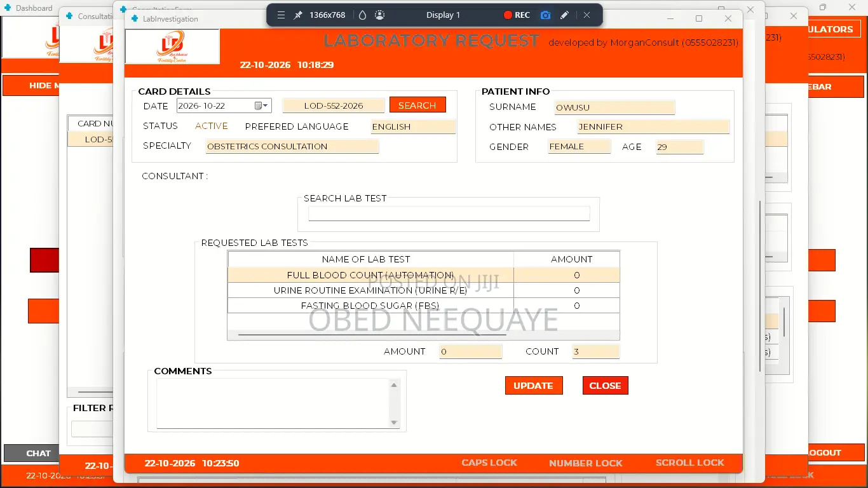Viewport: 868px width, 488px height.
Task: Click the Other Names field showing JENNIFER
Action: coord(653,127)
